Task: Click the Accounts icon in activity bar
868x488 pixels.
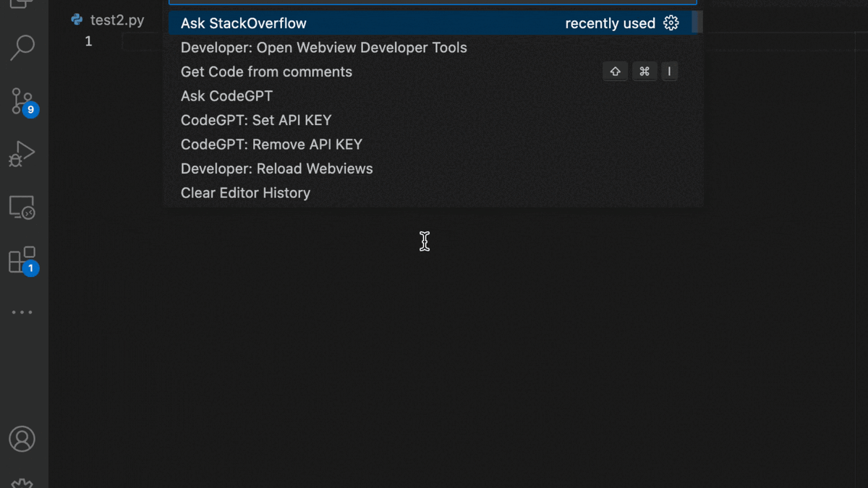Action: pyautogui.click(x=22, y=439)
